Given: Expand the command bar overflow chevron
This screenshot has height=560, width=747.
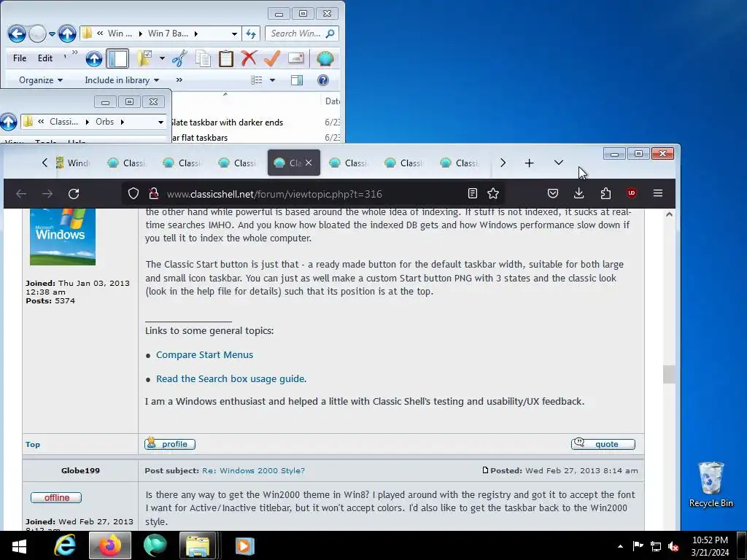Looking at the screenshot, I should pos(179,80).
